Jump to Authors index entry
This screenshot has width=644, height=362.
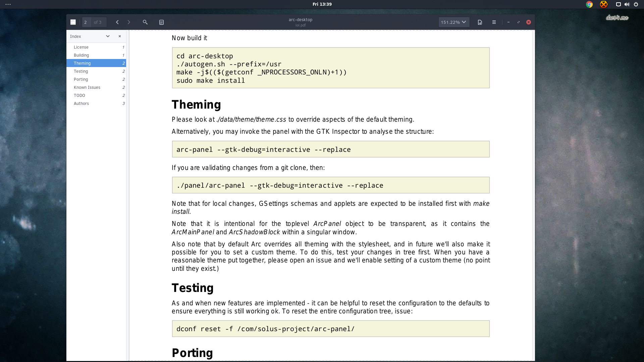coord(96,104)
